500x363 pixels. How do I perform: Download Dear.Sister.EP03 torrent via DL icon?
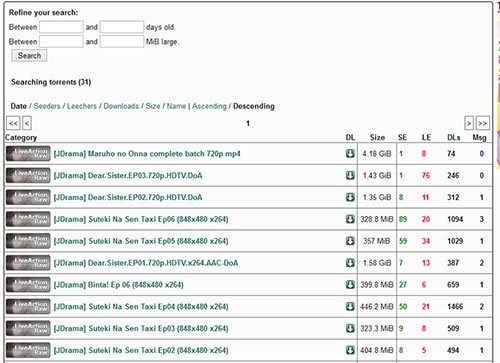point(350,175)
